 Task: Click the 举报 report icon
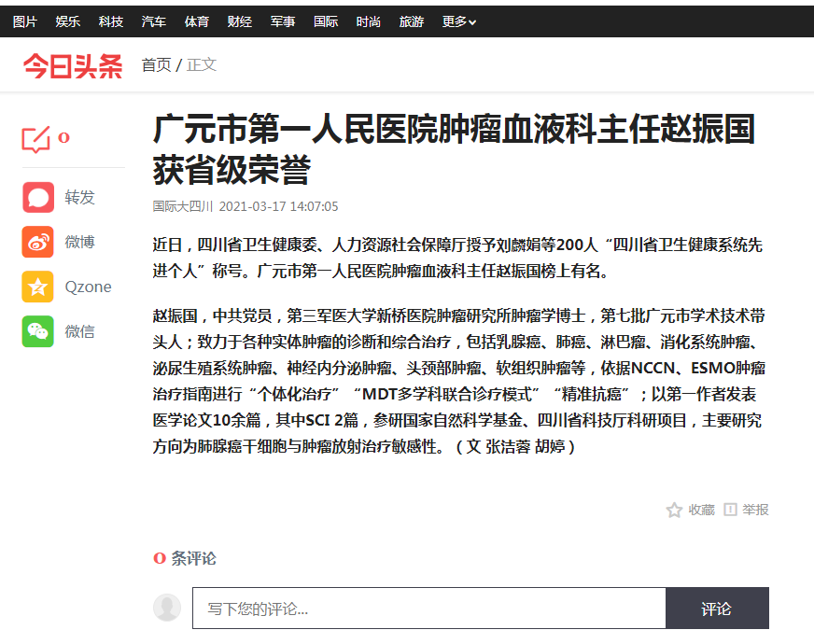pos(730,510)
